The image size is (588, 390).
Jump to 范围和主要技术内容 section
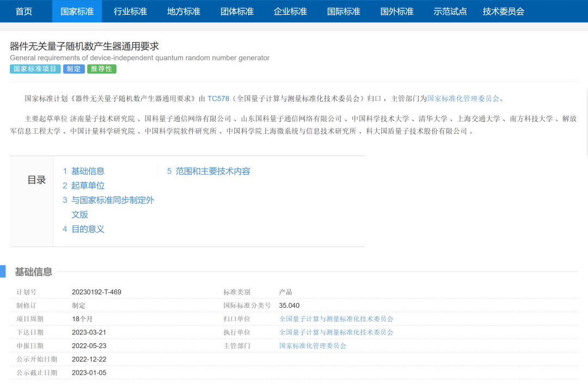pos(213,171)
